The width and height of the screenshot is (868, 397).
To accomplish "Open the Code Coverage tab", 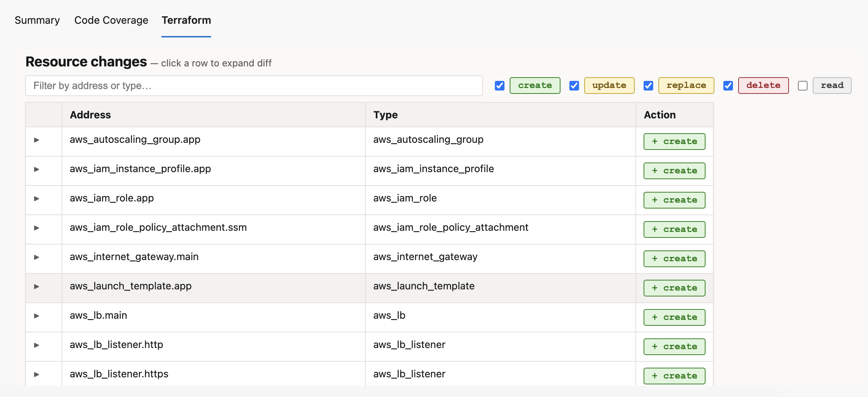I will tap(111, 20).
